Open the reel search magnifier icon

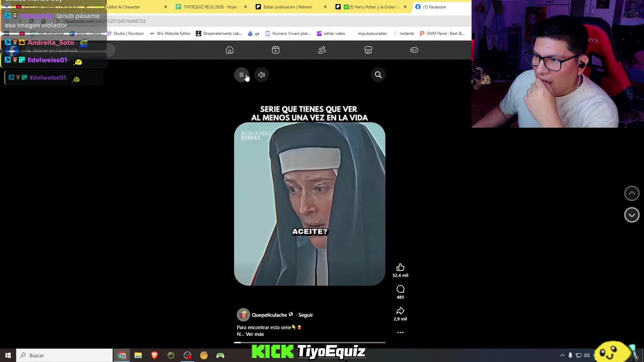(x=378, y=75)
